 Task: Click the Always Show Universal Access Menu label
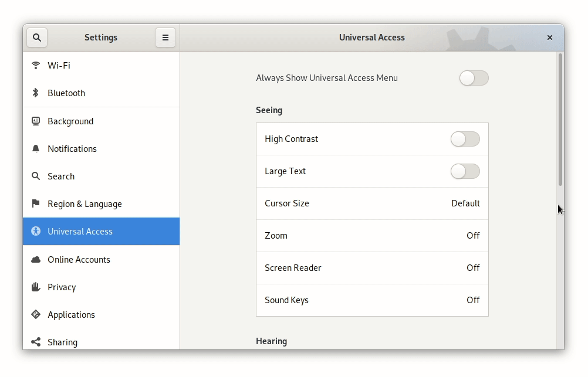pos(327,78)
